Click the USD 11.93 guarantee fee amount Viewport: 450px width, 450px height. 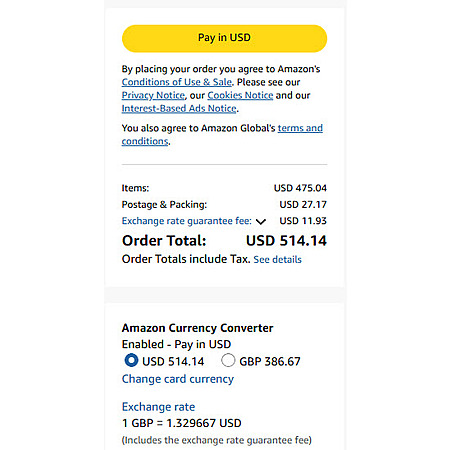[x=303, y=221]
